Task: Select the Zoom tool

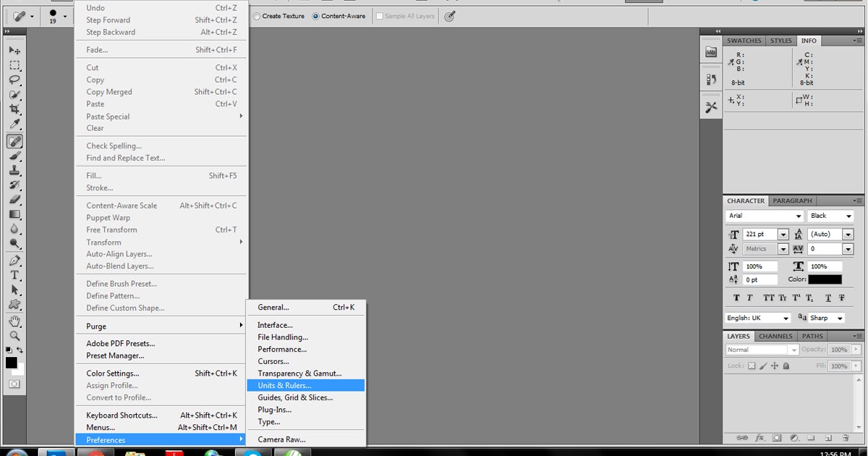Action: tap(14, 337)
